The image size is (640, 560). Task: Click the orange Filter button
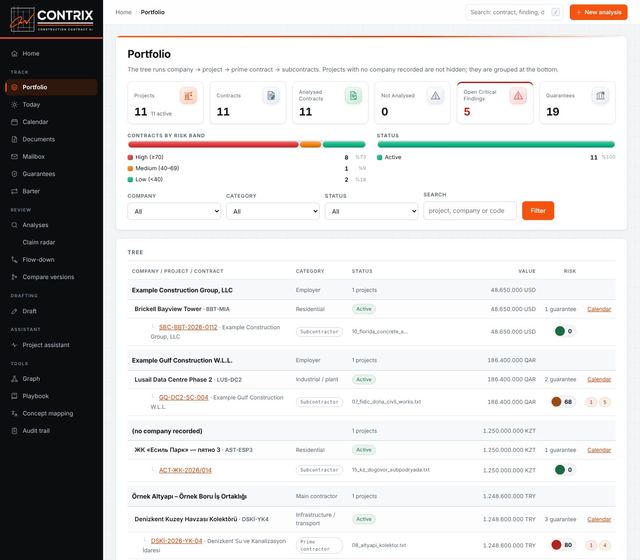(x=538, y=211)
